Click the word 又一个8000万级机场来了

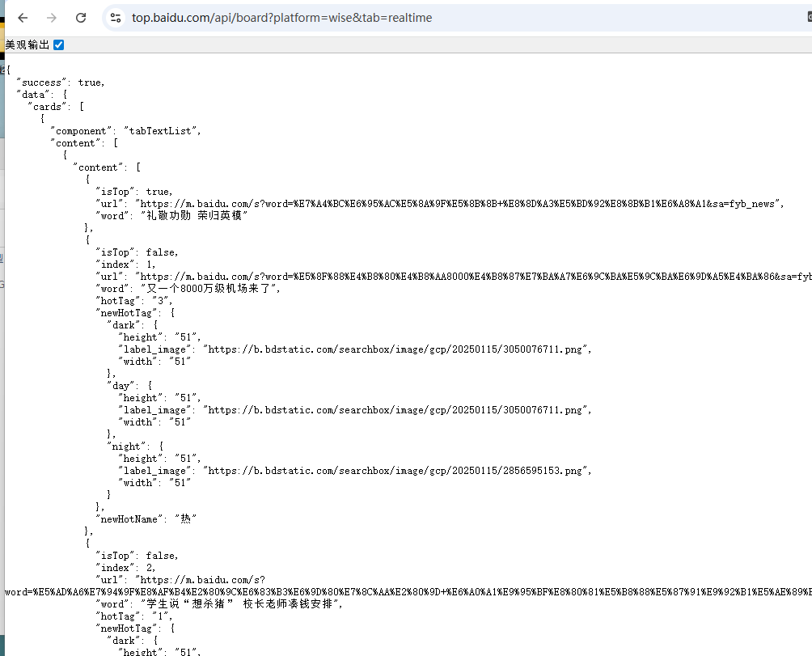coord(209,289)
